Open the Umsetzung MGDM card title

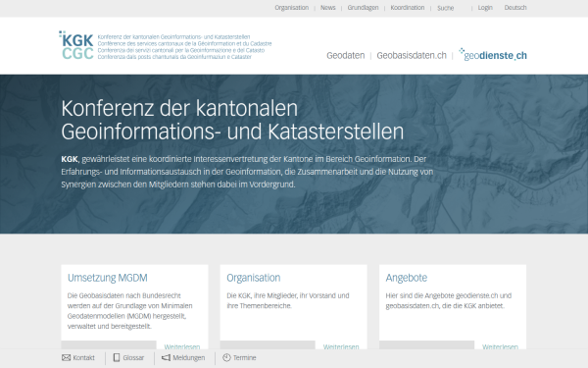(108, 278)
